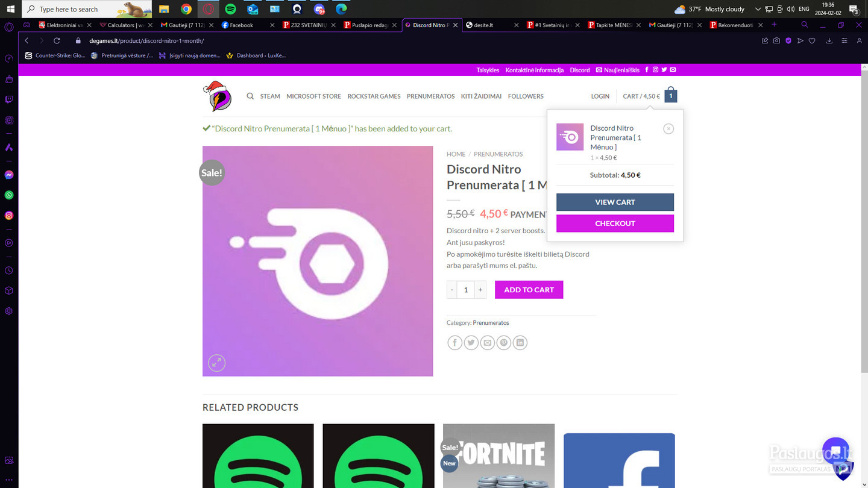Click the site search magnifier icon
The image size is (868, 488).
(x=250, y=96)
